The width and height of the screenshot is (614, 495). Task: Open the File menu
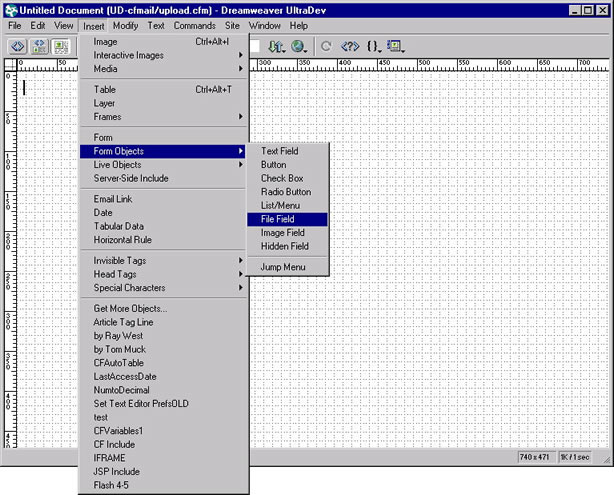point(14,26)
